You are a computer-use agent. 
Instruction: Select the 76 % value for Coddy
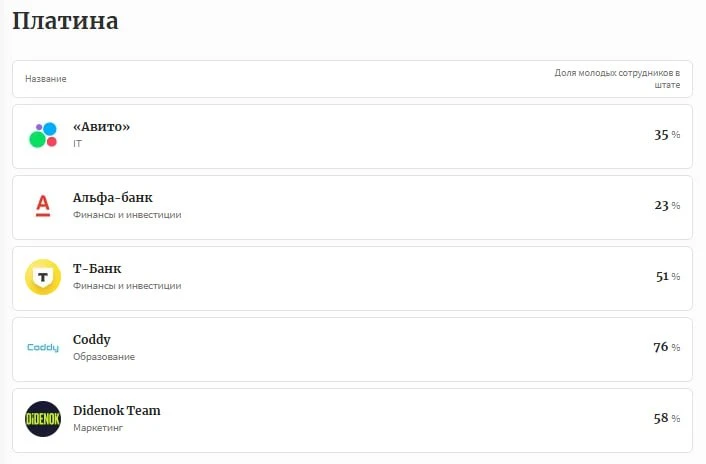click(x=666, y=347)
